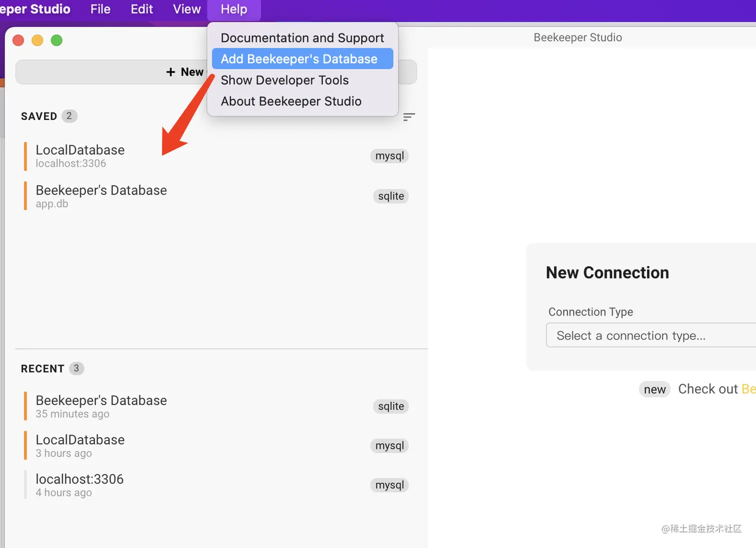Click mysql badge on recent localhost:3306

(x=389, y=485)
